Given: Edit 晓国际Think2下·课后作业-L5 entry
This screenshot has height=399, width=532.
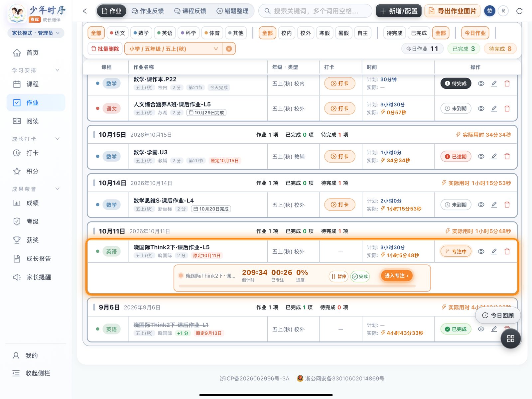Looking at the screenshot, I should coord(494,251).
